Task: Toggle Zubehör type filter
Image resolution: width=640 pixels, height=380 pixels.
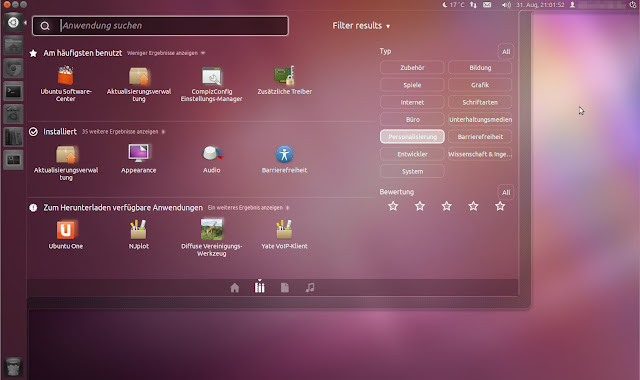Action: pos(412,68)
